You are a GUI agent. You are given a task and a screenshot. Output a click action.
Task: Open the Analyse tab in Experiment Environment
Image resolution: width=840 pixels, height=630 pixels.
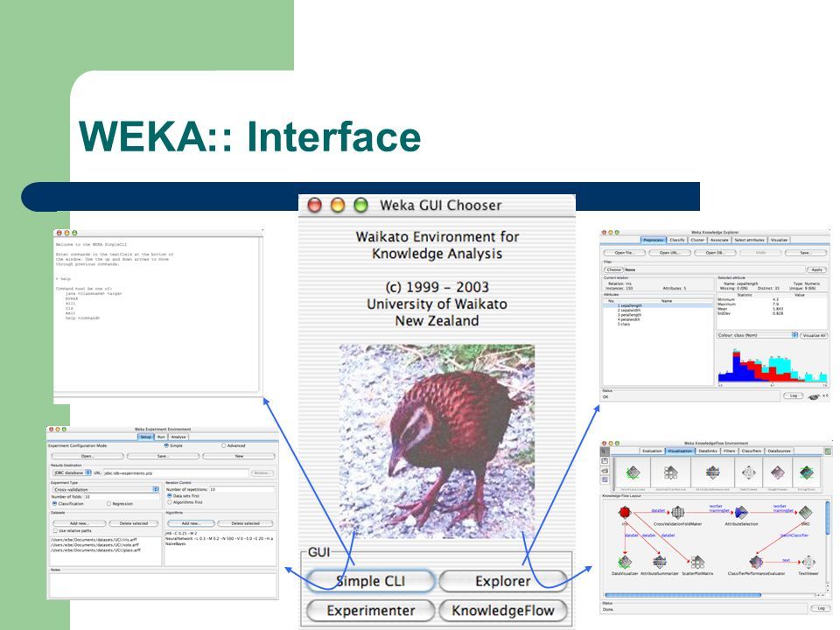point(178,437)
